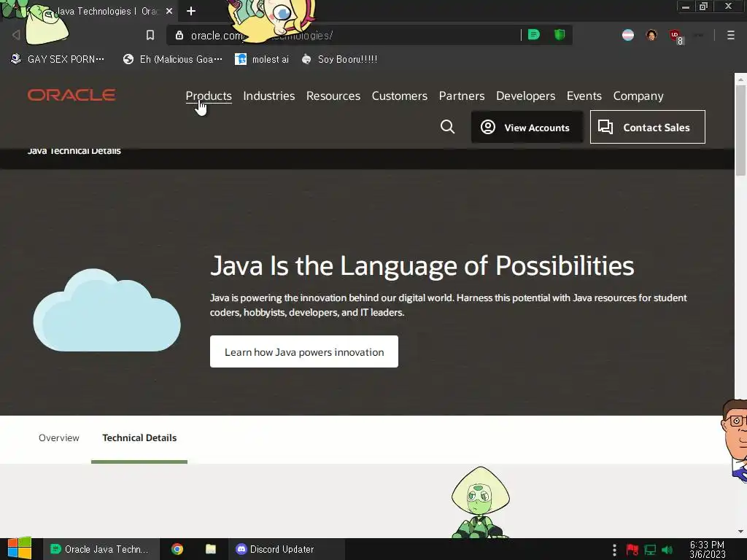Switch to the Overview tab
747x560 pixels.
point(59,437)
